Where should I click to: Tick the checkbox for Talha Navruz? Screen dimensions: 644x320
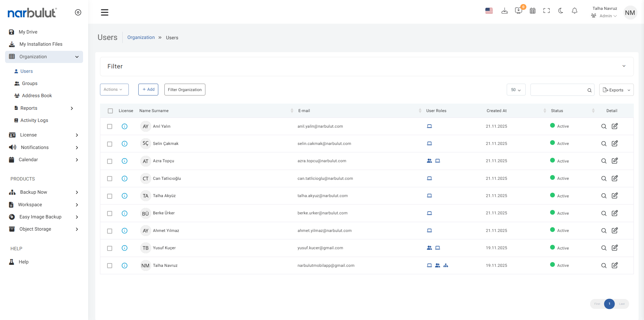pos(110,265)
